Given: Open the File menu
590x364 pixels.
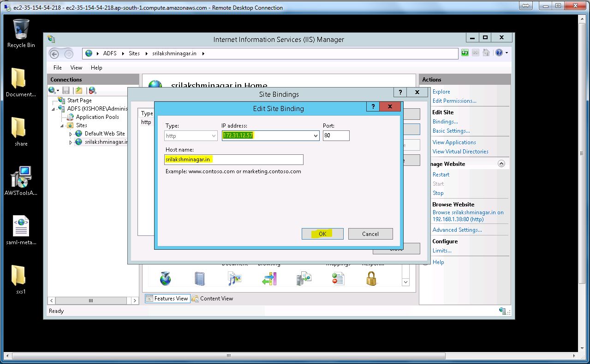Looking at the screenshot, I should pos(58,68).
